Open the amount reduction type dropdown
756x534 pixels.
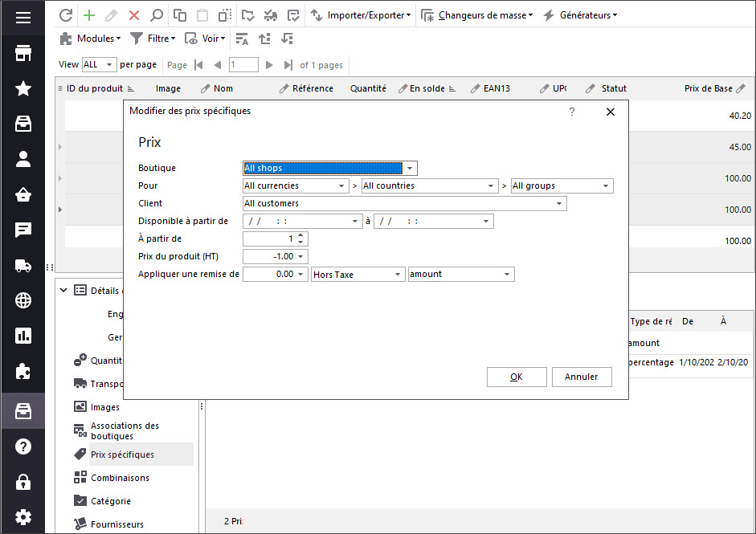pyautogui.click(x=507, y=275)
